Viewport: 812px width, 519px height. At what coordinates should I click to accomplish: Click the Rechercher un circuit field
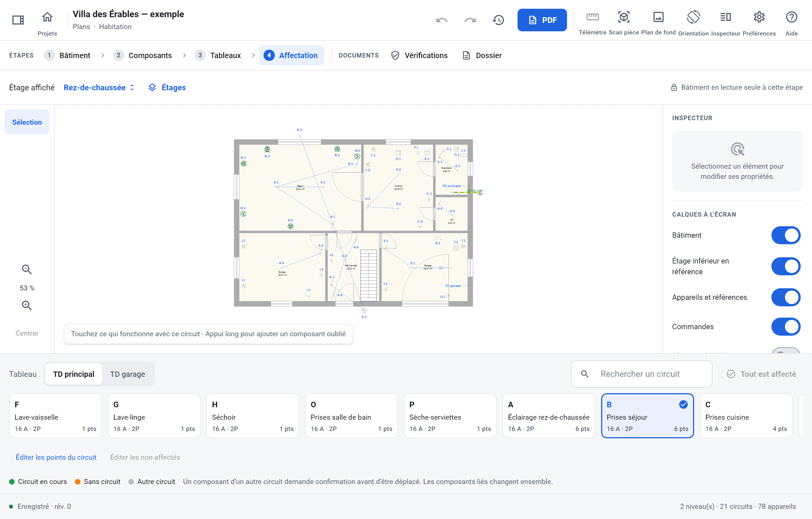point(641,374)
